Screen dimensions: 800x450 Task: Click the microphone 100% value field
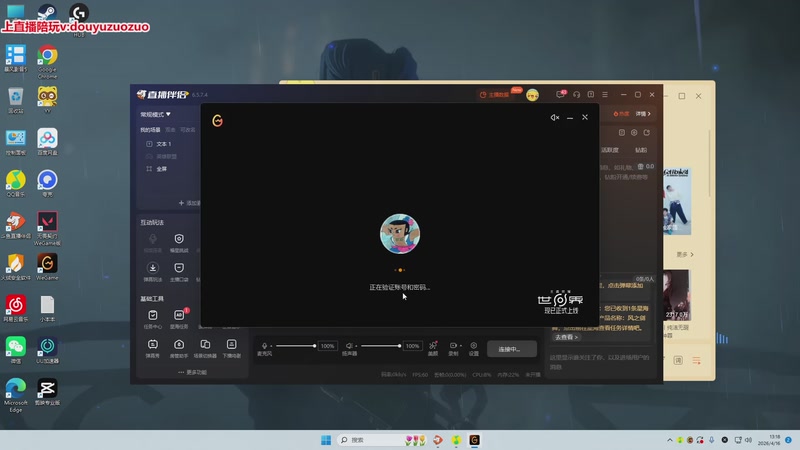pyautogui.click(x=327, y=346)
